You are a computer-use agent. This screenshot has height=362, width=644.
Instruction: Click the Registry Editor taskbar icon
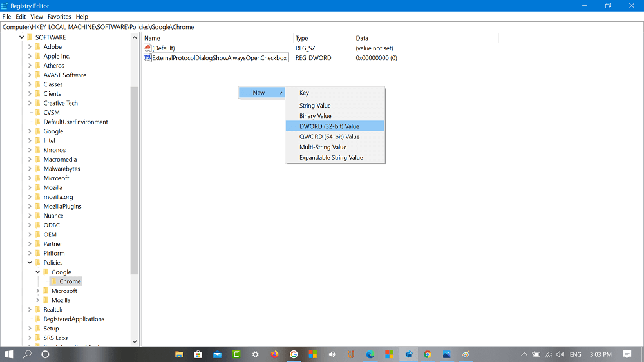click(409, 354)
